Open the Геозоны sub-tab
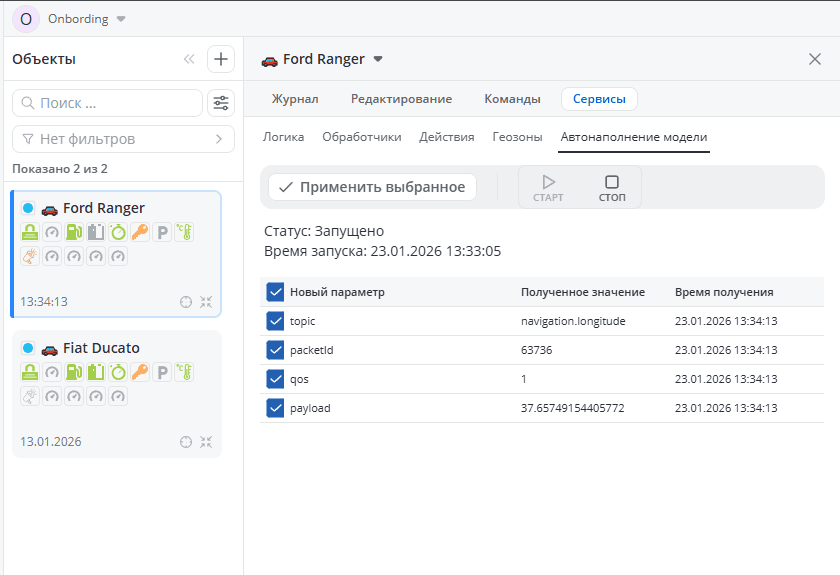 pos(518,137)
